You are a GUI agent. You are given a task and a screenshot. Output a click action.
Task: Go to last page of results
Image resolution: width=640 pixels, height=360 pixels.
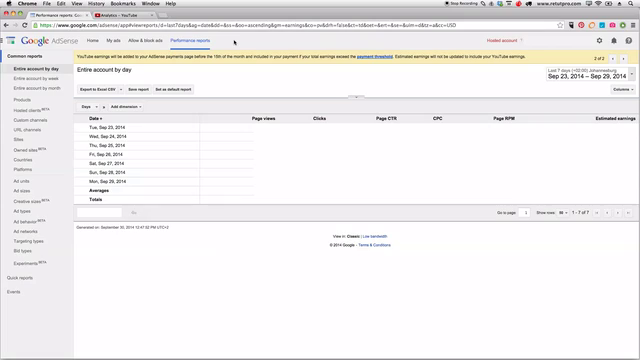coord(628,213)
